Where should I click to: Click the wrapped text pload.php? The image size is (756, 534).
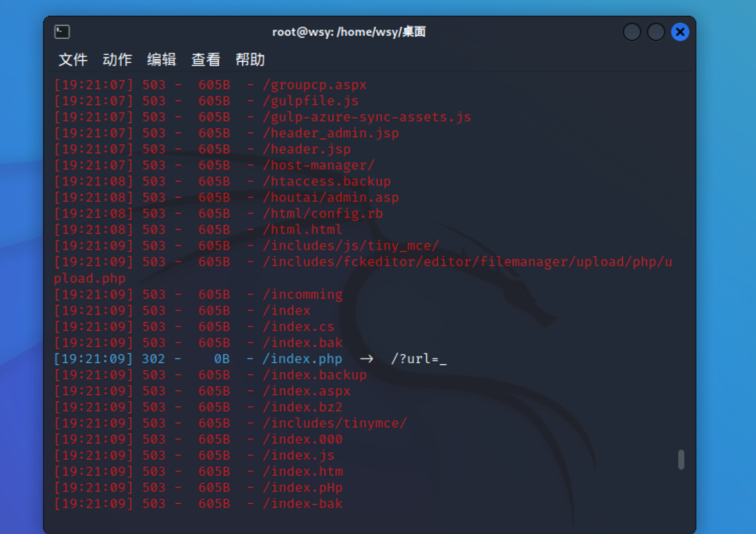(x=89, y=278)
